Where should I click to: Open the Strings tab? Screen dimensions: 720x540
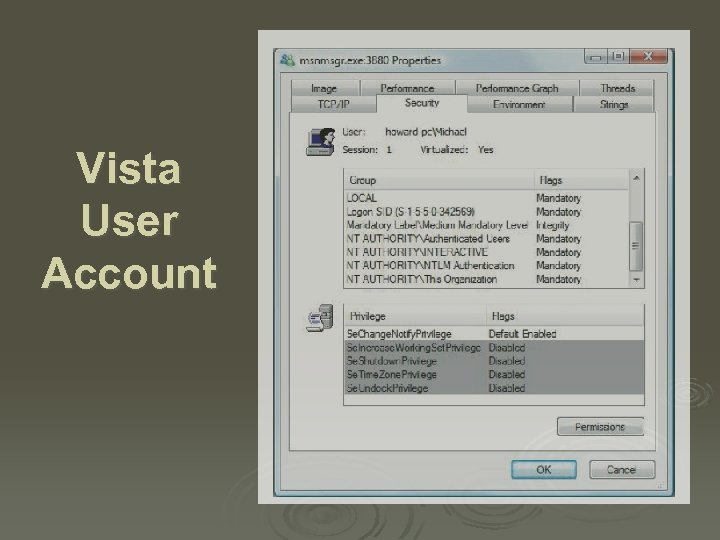click(x=614, y=104)
